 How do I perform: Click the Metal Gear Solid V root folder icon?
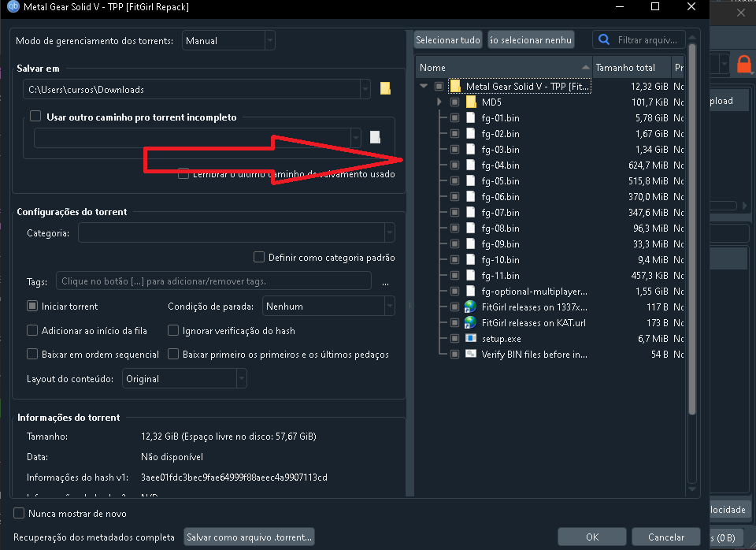pos(455,87)
